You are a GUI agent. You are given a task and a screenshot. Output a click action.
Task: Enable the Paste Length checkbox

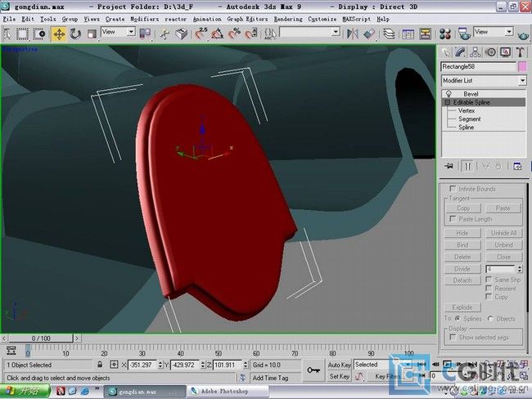tap(453, 218)
